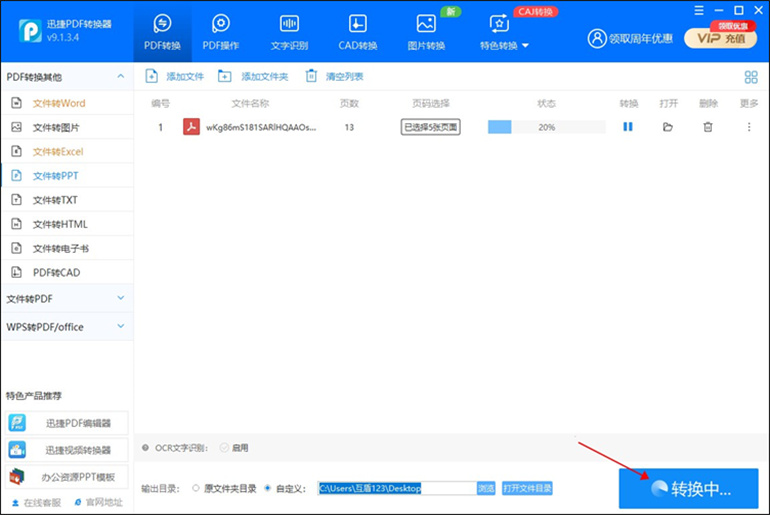The height and width of the screenshot is (515, 770).
Task: Switch to grid view icon
Action: [x=751, y=77]
